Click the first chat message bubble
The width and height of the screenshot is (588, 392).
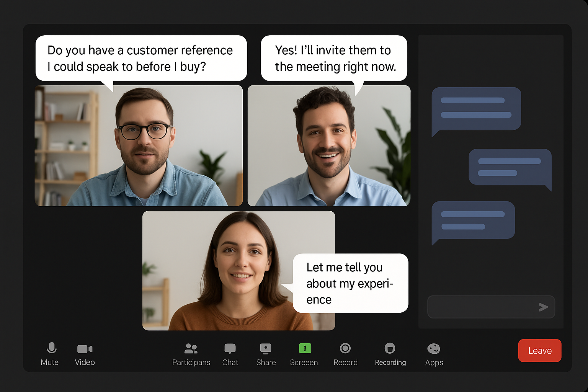coord(476,108)
